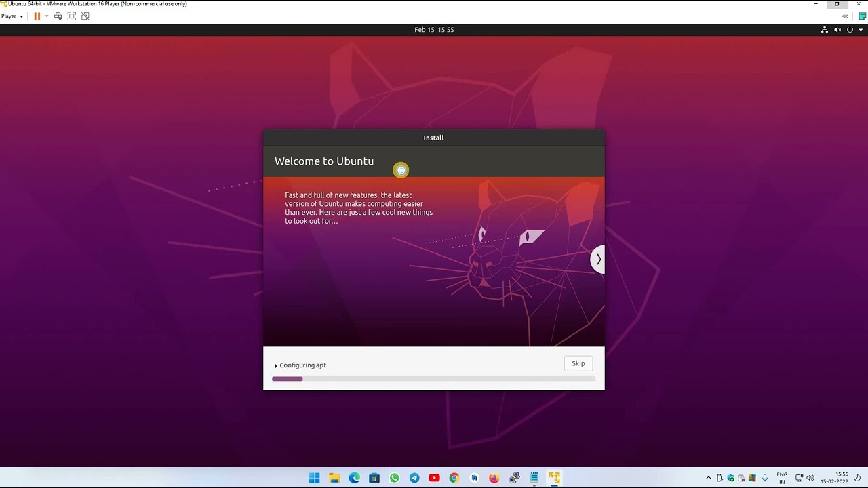The image size is (868, 488).
Task: Click the Welcome to Ubuntu heading
Action: (324, 161)
